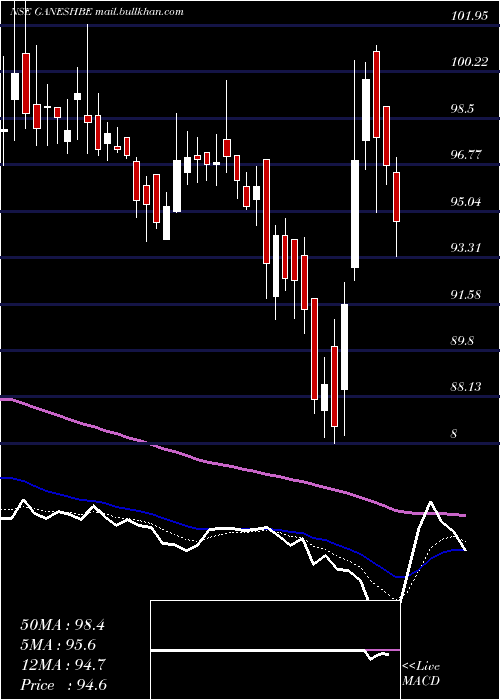500x700 pixels.
Task: Select the 101.95 price axis label
Action: [469, 16]
